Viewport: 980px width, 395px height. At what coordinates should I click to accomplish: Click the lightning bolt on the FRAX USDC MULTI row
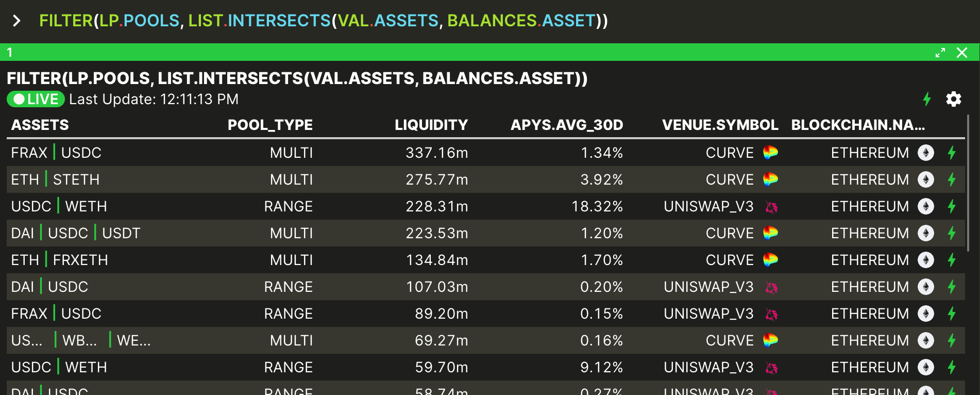952,153
